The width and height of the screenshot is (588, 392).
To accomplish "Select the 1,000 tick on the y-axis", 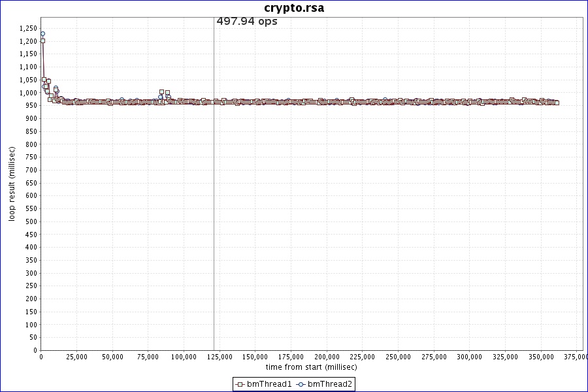I will pyautogui.click(x=29, y=93).
